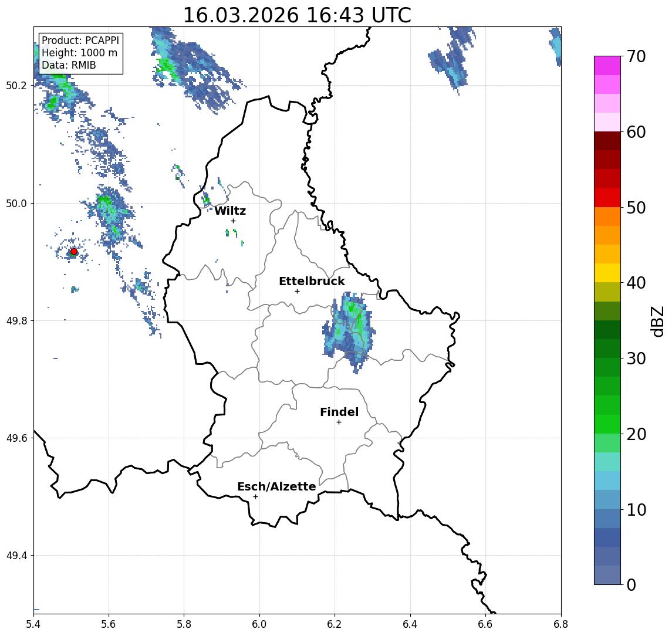Click the cross marker below Wiltz
This screenshot has height=636, width=672.
(x=233, y=221)
